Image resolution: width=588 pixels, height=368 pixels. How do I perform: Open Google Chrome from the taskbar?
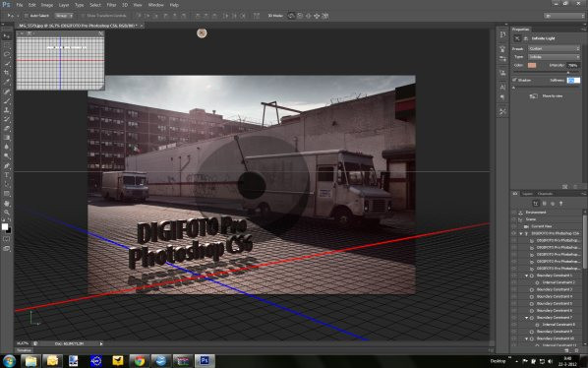coord(140,361)
